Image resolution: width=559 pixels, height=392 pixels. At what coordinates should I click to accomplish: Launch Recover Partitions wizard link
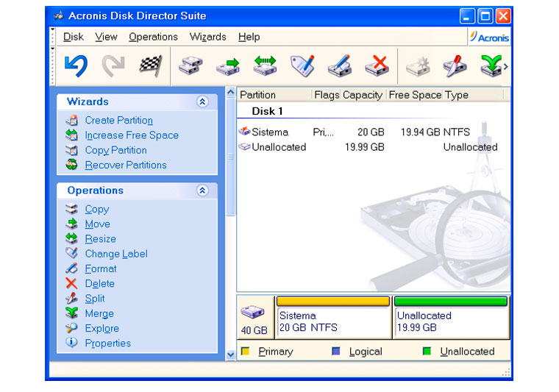point(126,165)
